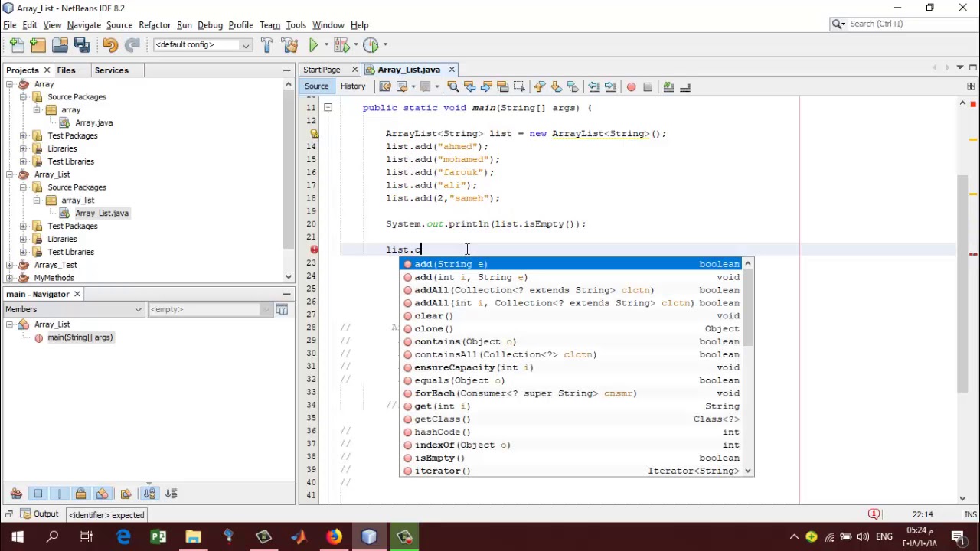980x551 pixels.
Task: Click the Redo toolbar icon
Action: (x=132, y=45)
